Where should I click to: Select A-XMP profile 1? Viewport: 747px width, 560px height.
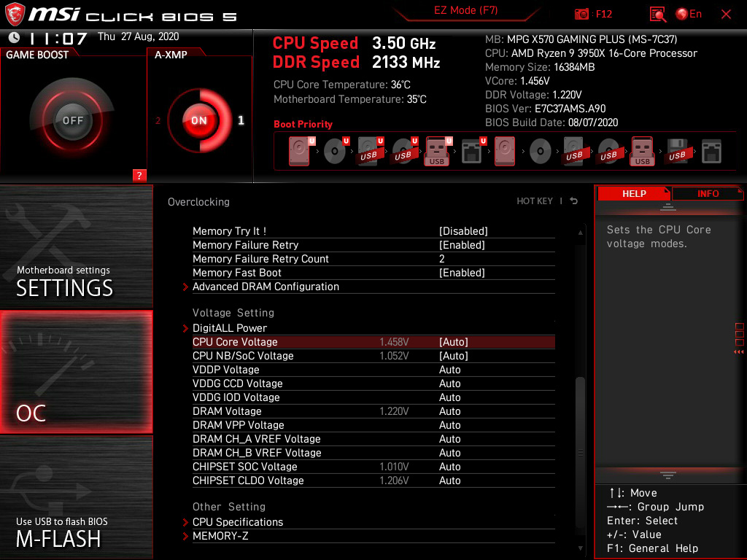tap(241, 120)
